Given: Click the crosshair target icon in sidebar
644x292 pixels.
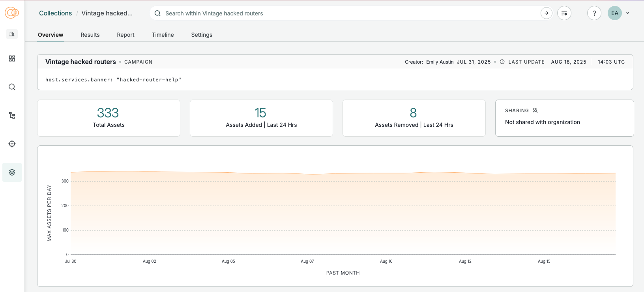Looking at the screenshot, I should click(12, 144).
